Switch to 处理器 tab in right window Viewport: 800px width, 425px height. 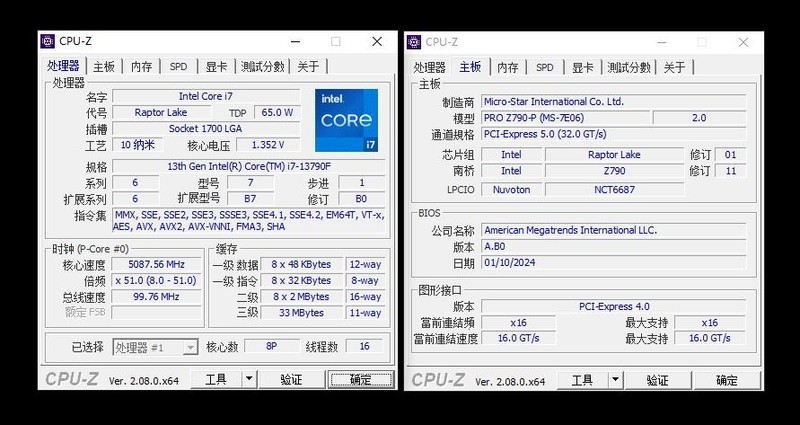point(430,67)
